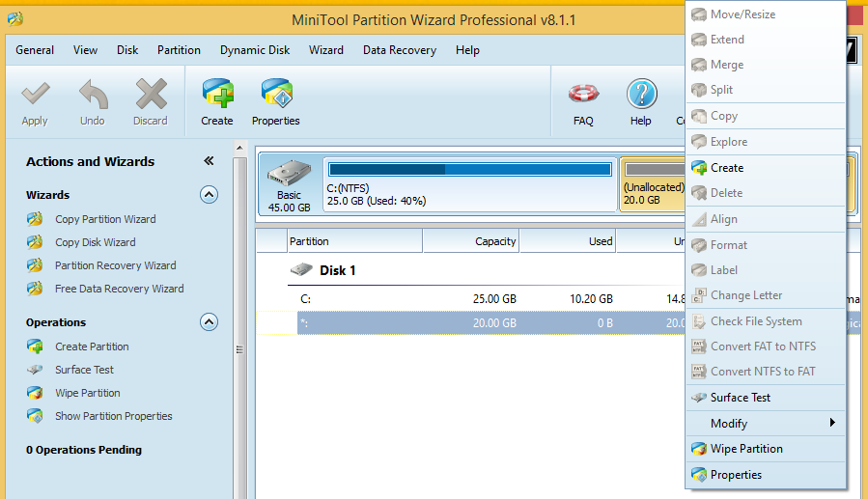Select the C: row in partition list
The height and width of the screenshot is (499, 868).
tap(470, 299)
